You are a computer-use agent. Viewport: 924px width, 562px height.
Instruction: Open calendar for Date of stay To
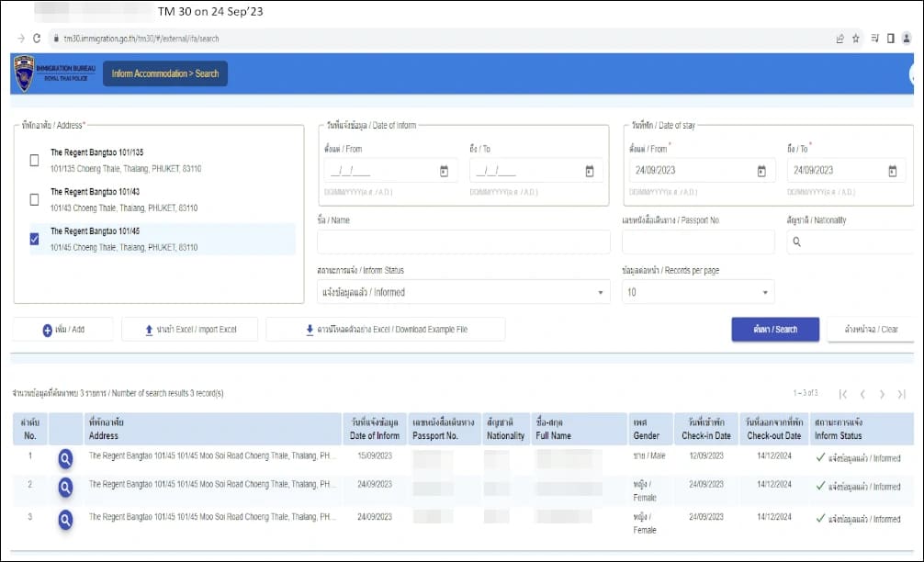click(x=892, y=171)
